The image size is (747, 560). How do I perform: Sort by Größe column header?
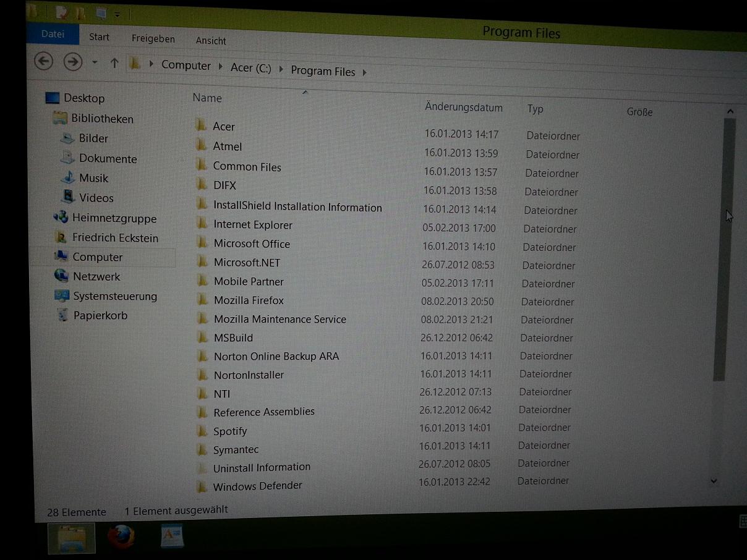(x=639, y=112)
